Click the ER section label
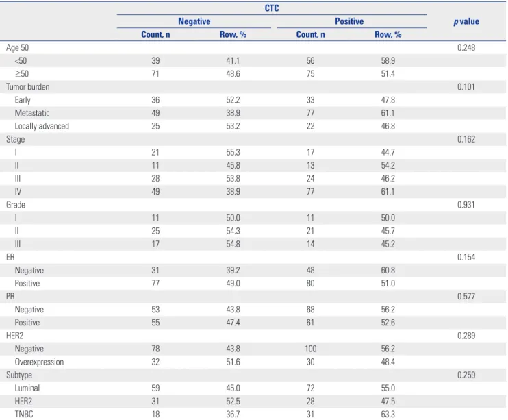The image size is (508, 420). (x=10, y=257)
